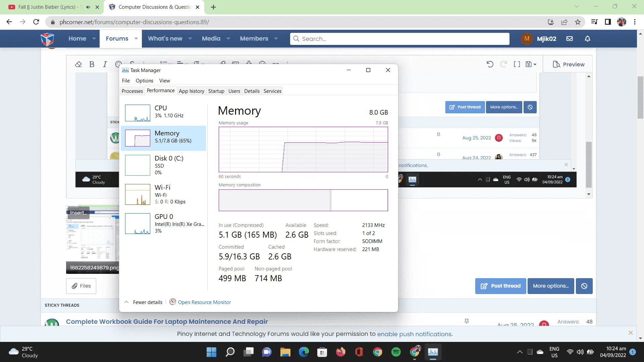Open Firefox from the taskbar
The width and height of the screenshot is (644, 362).
(x=341, y=352)
